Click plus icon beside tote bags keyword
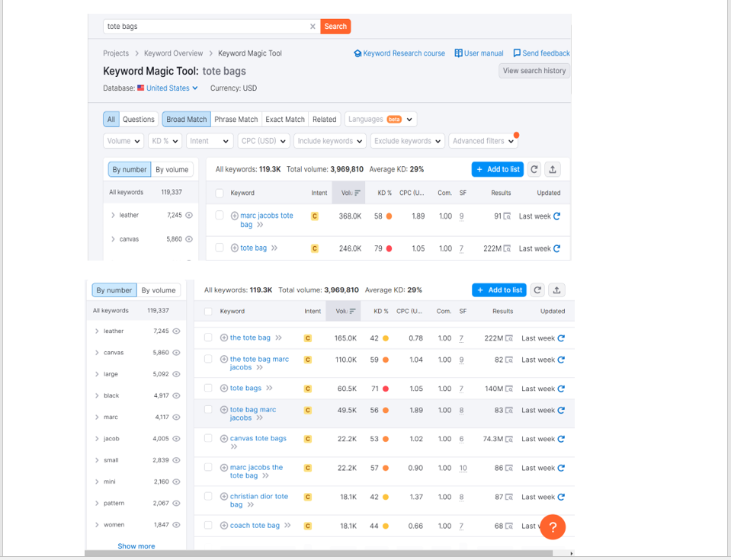The width and height of the screenshot is (731, 560). 224,388
